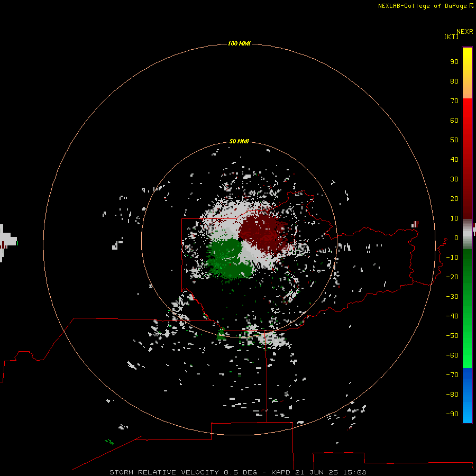Pick the bright green color bar segment near -60
Screen dimensions: 476x476
(467, 355)
